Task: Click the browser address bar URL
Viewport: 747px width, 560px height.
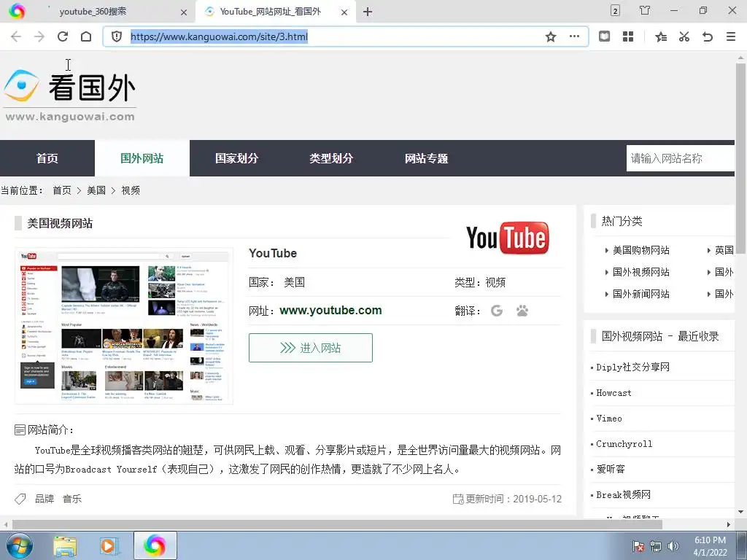Action: coord(219,36)
